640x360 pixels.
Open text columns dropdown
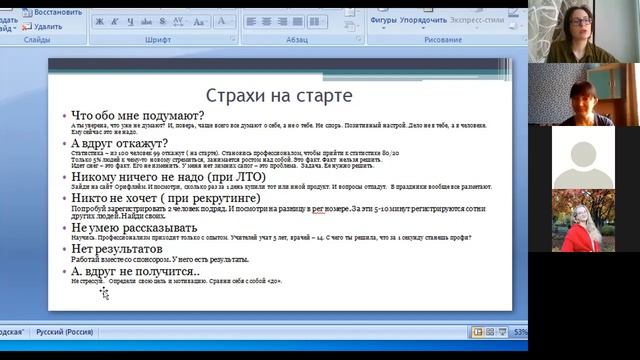pyautogui.click(x=317, y=22)
